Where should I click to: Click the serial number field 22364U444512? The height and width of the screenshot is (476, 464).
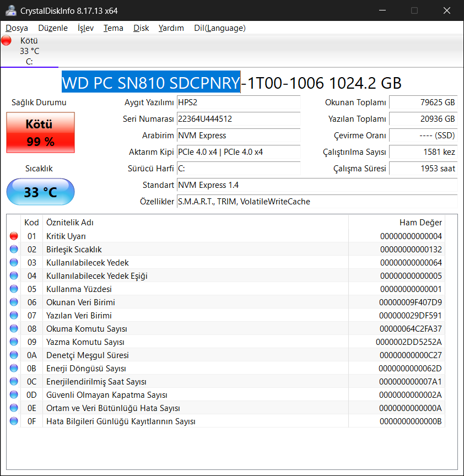point(239,118)
